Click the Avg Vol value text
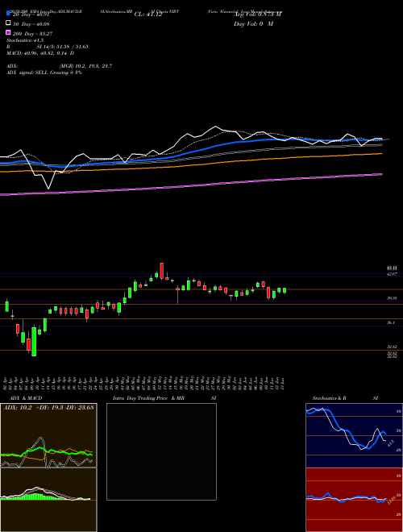 point(257,15)
